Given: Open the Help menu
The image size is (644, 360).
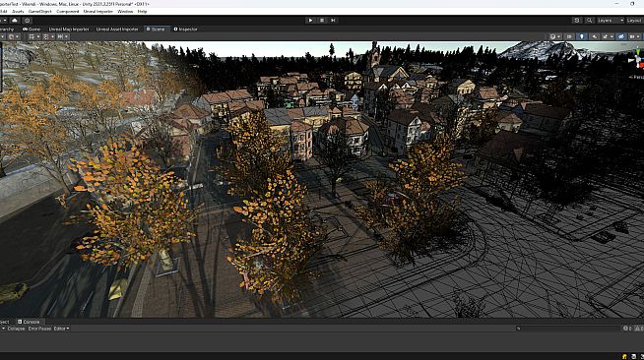Looking at the screenshot, I should (142, 12).
